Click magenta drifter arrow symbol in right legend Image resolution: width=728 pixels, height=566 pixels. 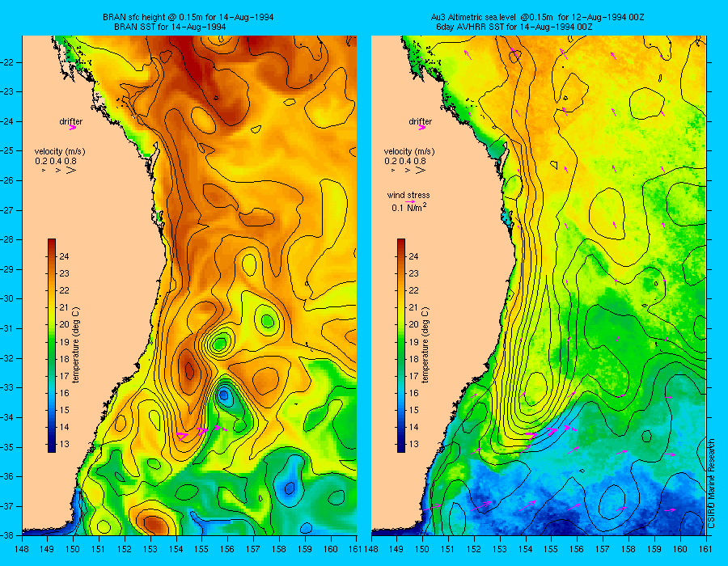422,128
